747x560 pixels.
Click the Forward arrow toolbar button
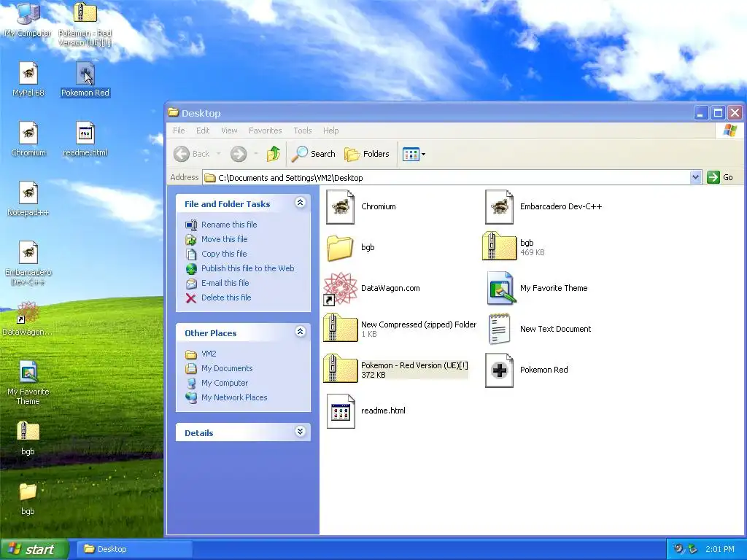click(239, 154)
